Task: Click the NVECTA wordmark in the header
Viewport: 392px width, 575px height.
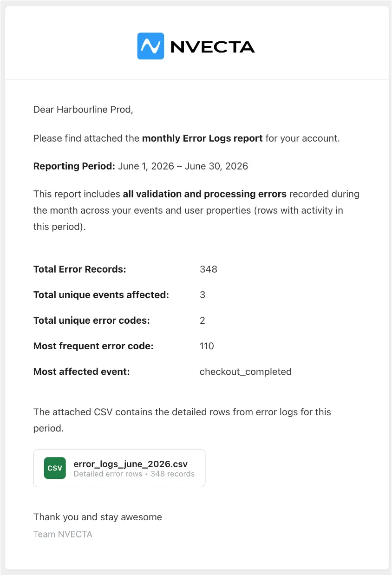Action: tap(213, 46)
